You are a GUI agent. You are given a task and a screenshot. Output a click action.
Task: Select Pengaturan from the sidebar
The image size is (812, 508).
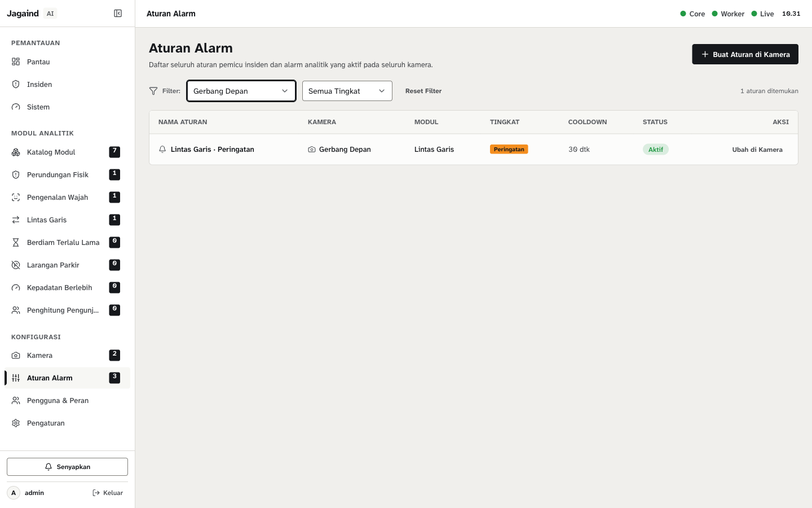[67, 423]
